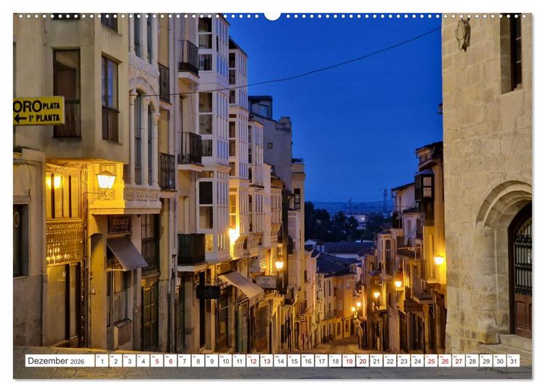545x392 pixels.
Task: Select the red day 6 cell
Action: coord(170,361)
